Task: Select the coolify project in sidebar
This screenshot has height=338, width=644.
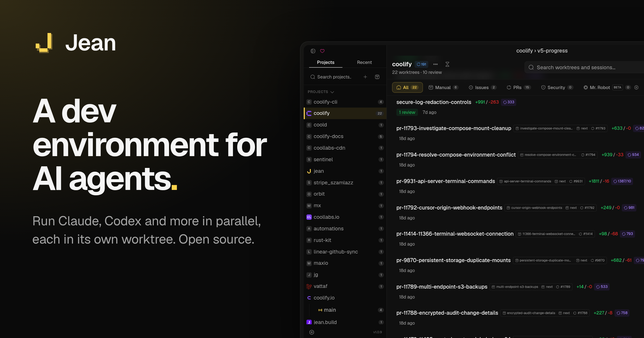Action: click(x=345, y=113)
